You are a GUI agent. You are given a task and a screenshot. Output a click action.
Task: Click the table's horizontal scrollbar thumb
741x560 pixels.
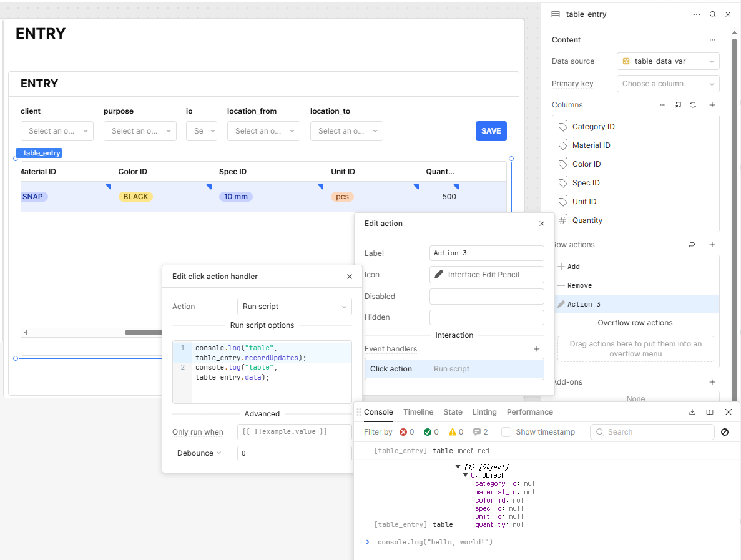pos(144,333)
